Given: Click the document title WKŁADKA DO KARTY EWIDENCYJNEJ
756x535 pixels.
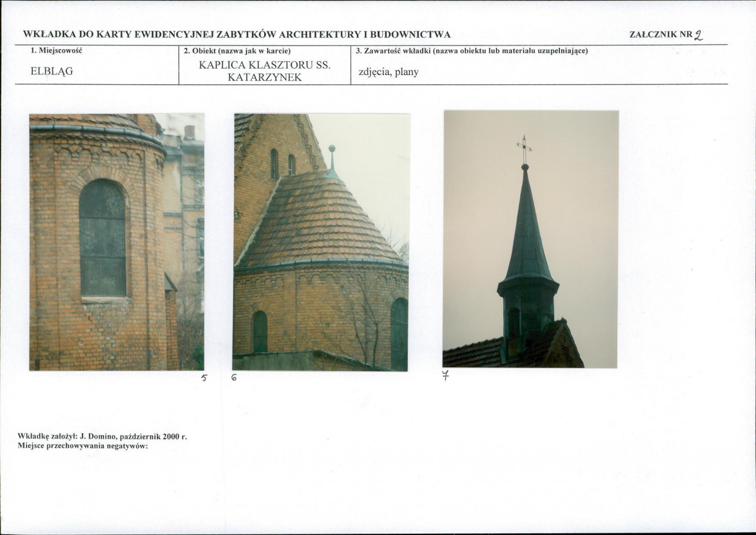Looking at the screenshot, I should tap(236, 35).
